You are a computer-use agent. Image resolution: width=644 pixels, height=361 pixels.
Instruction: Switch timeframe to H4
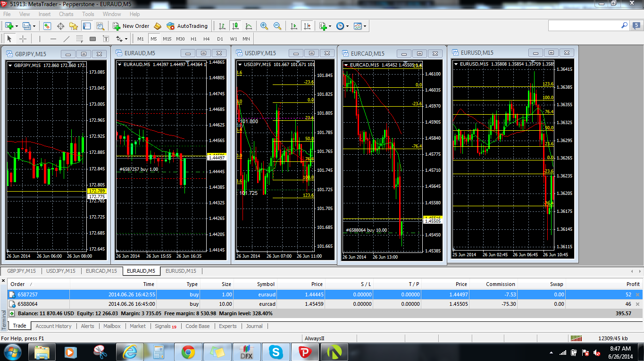tap(207, 39)
